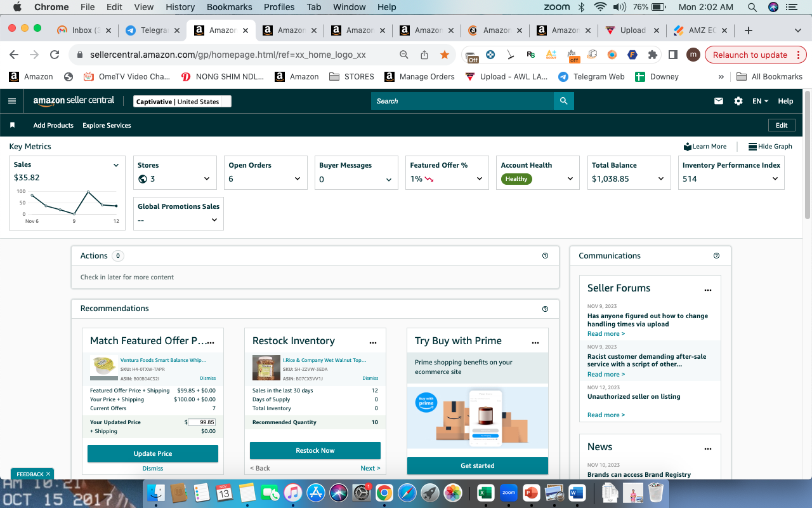Viewport: 812px width, 508px height.
Task: Expand the Featured Offer % dropdown
Action: tap(480, 179)
